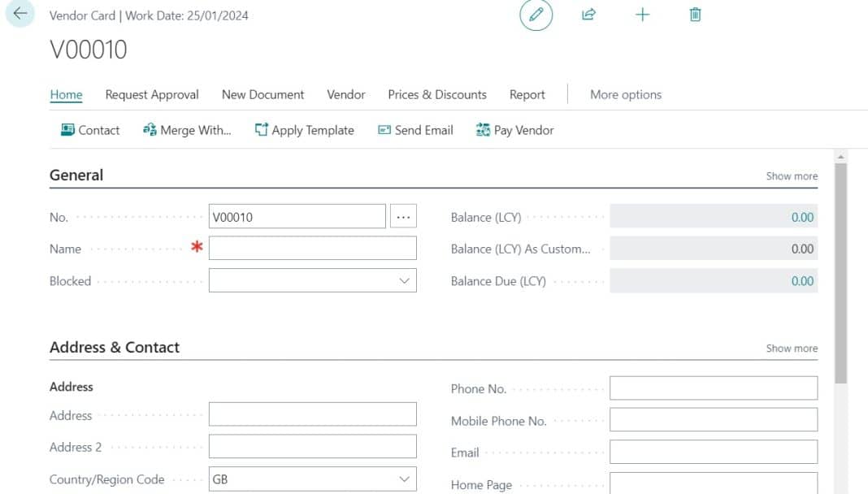Go back using the arrow icon
Viewport: 868px width, 494px height.
pos(18,12)
